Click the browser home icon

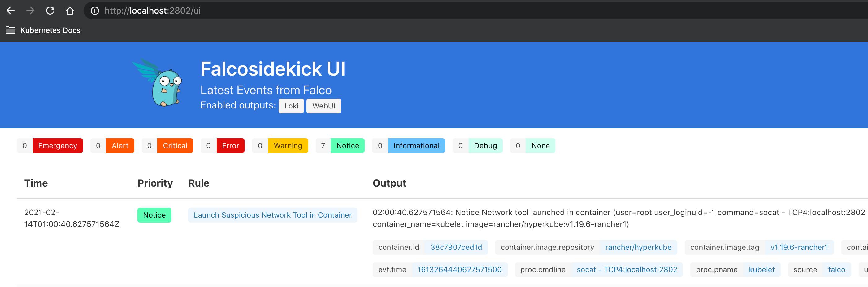pos(70,11)
